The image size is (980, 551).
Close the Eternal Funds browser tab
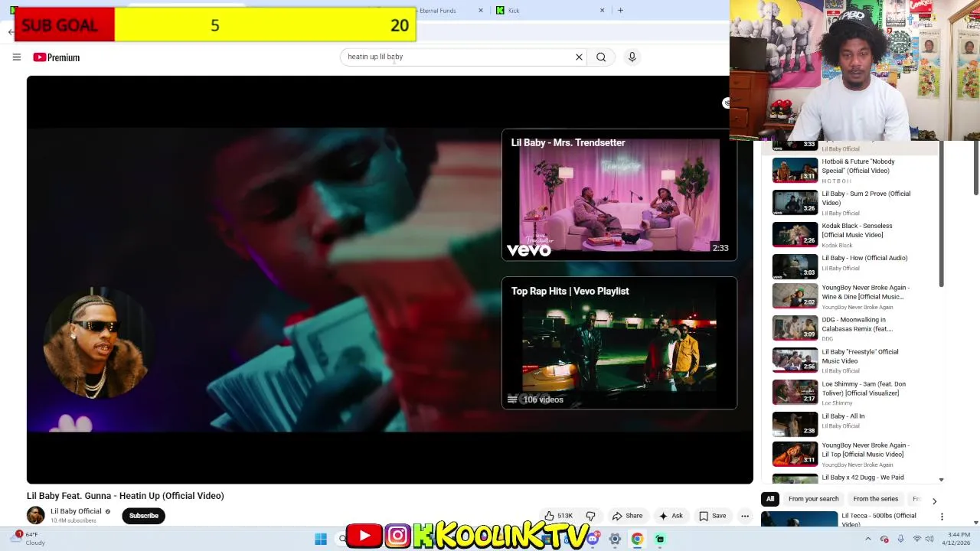(x=481, y=11)
